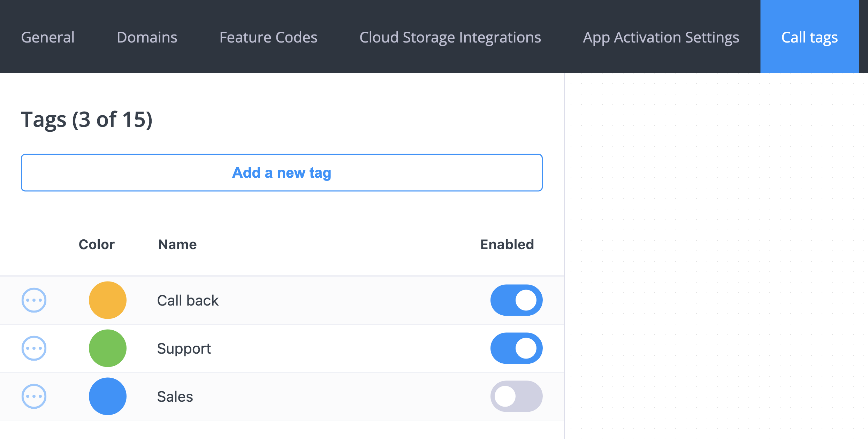Click the Call back tag name

coord(188,300)
